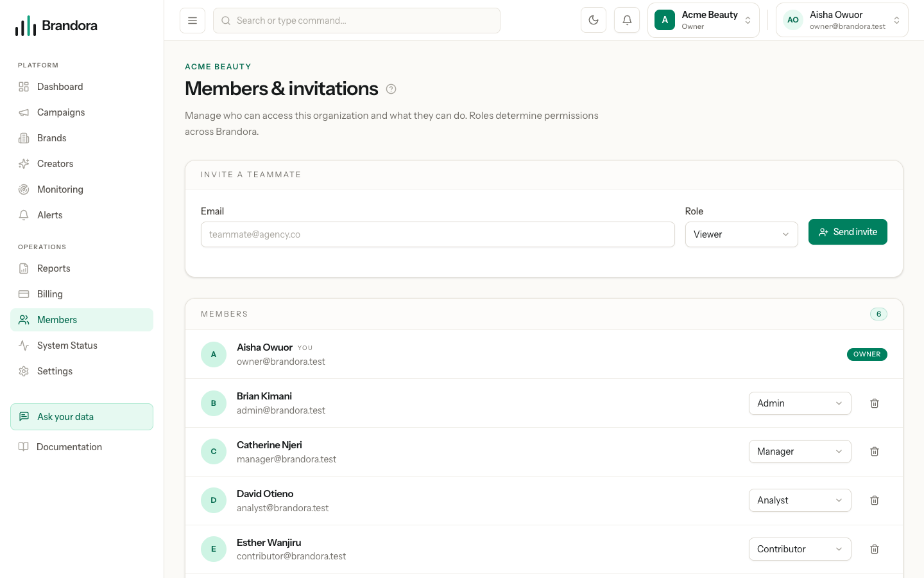Focus the teammate email input field
Screen dimensions: 924x578
(x=438, y=234)
